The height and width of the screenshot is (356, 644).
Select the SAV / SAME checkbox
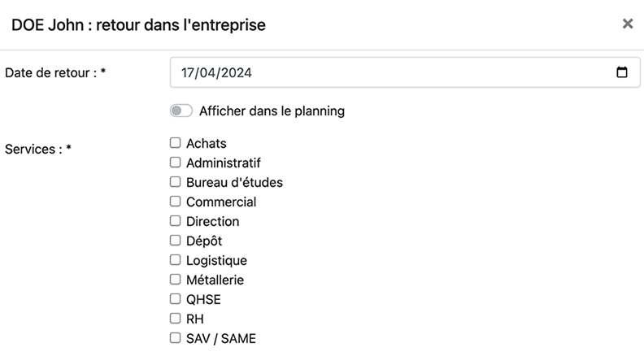[x=175, y=338]
